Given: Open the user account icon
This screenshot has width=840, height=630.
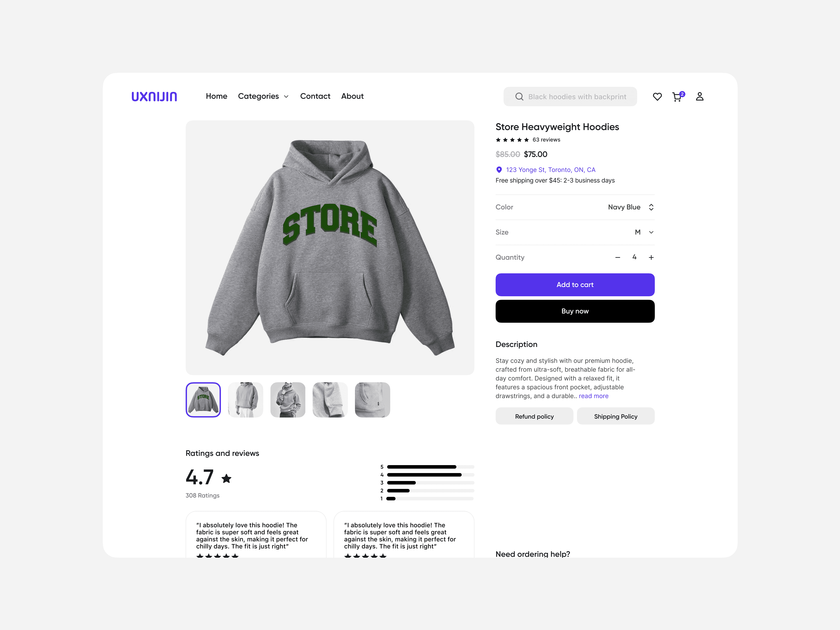Looking at the screenshot, I should [700, 97].
